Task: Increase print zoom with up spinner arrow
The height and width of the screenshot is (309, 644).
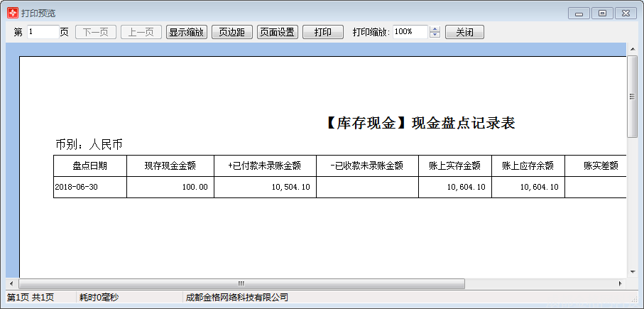Action: (435, 29)
